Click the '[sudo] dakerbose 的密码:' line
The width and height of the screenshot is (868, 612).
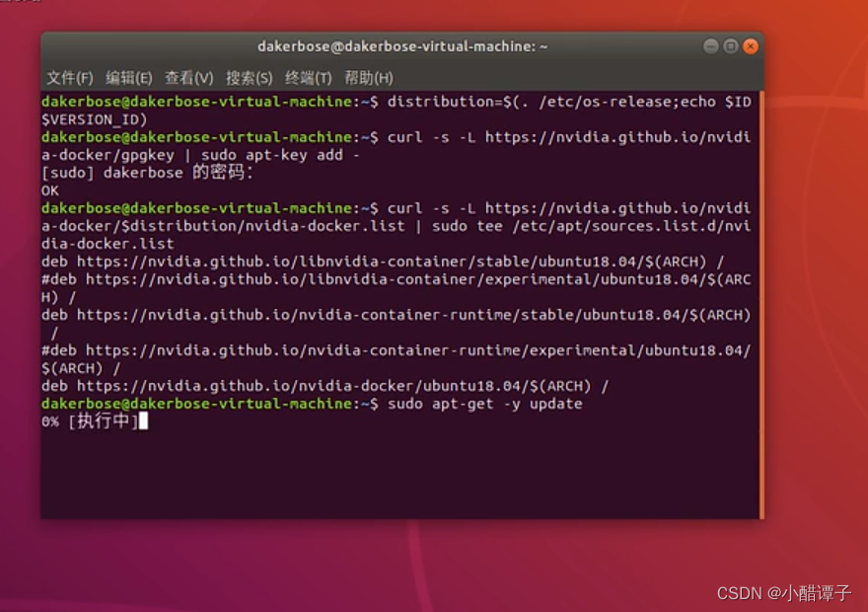click(x=147, y=173)
